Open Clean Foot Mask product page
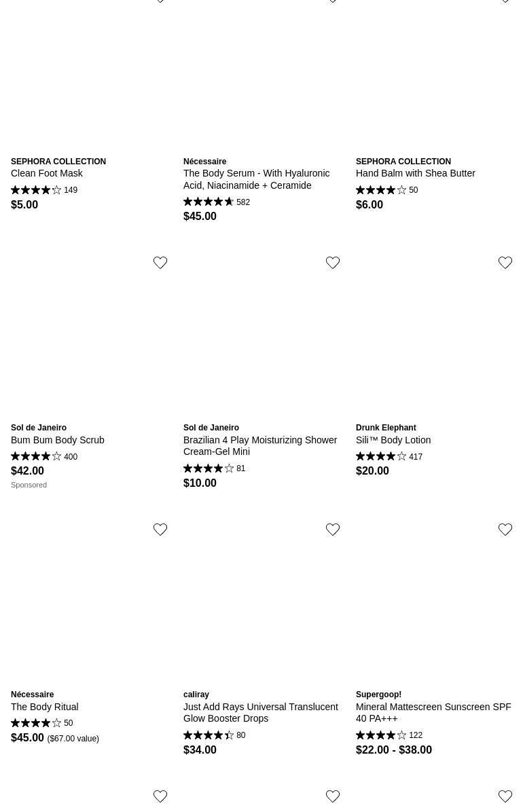 [x=47, y=173]
